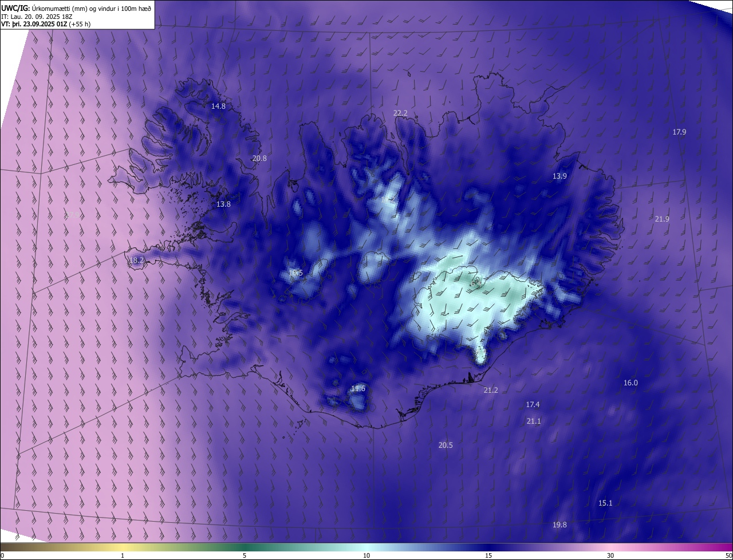The width and height of the screenshot is (733, 560).
Task: Click the 11.6 value over the southern glacier
Action: (x=358, y=389)
